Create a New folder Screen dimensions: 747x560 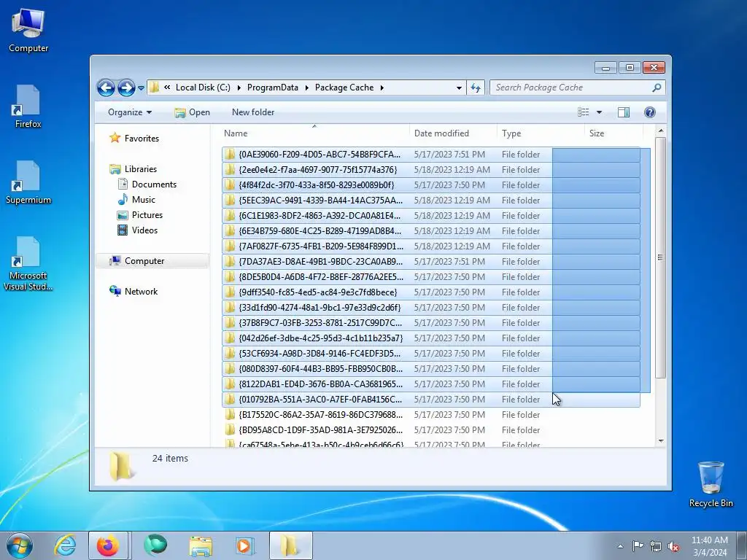pos(253,112)
